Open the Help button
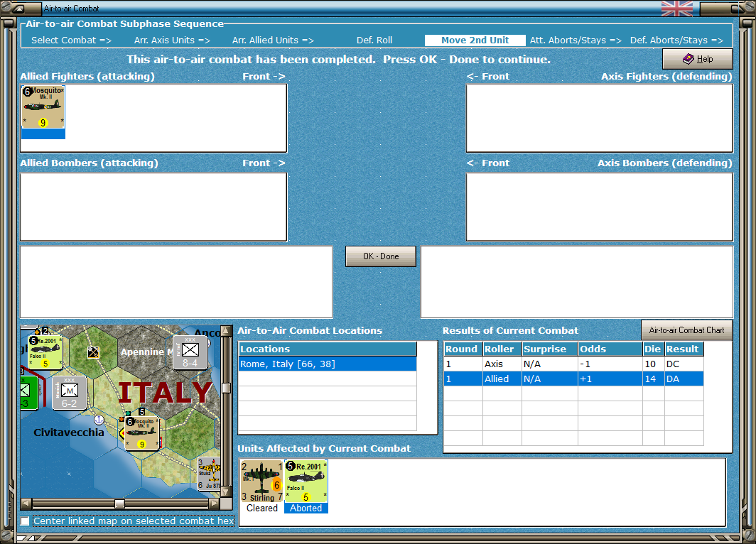Screen dimensions: 756x544 pos(697,59)
